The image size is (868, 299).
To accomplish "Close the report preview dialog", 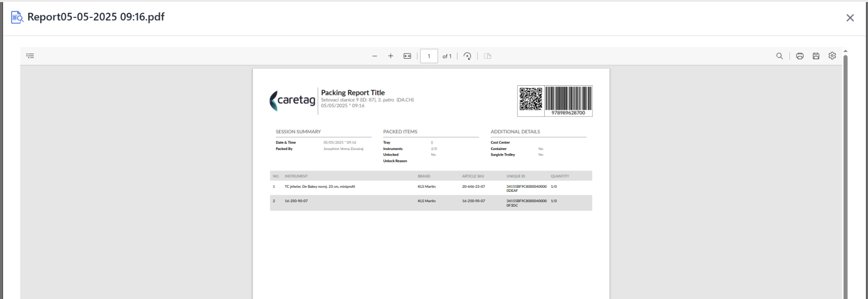I will pos(850,18).
